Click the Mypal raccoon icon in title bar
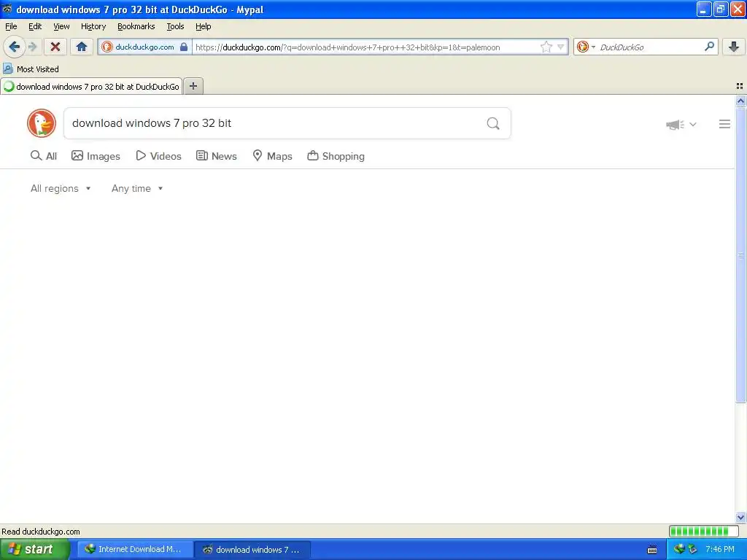747x560 pixels. click(7, 9)
